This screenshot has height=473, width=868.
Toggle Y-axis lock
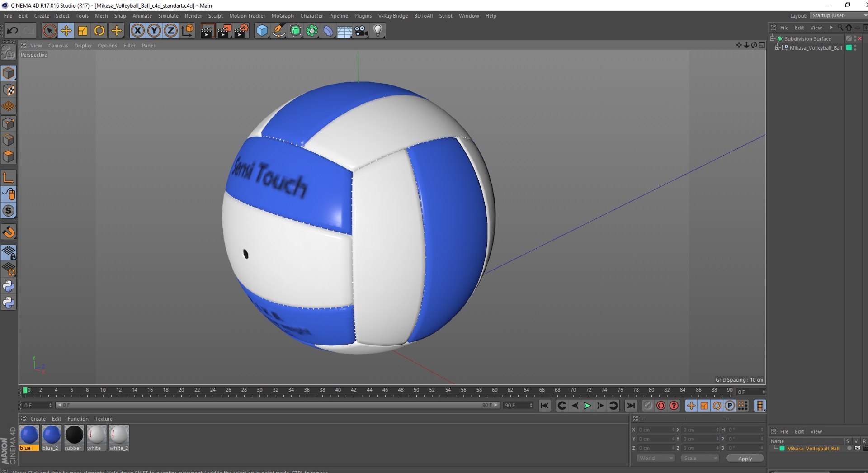(154, 31)
